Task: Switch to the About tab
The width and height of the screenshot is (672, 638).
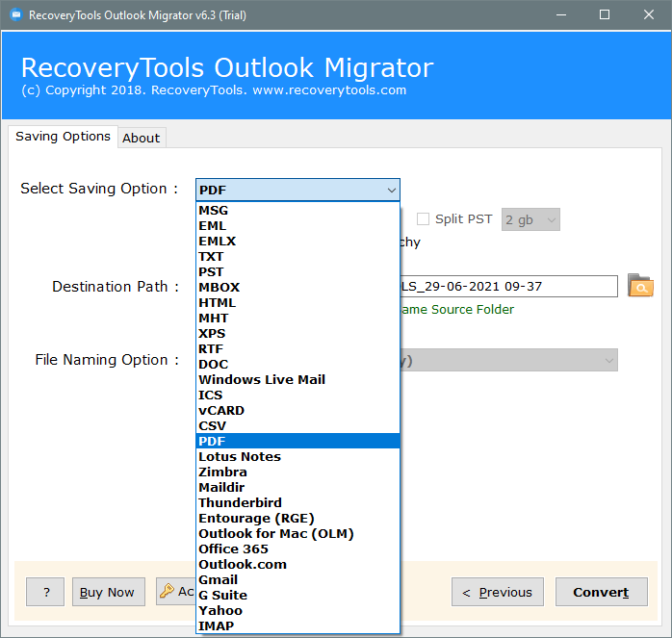Action: [142, 138]
